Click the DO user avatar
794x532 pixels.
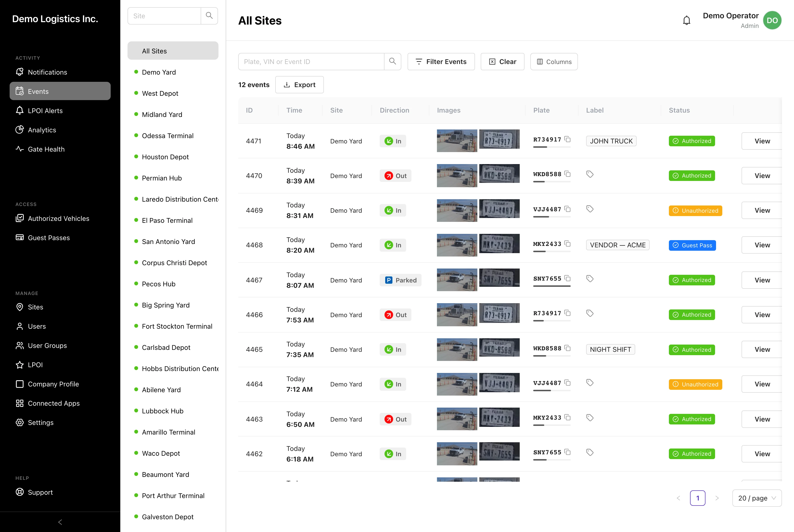[x=772, y=20]
